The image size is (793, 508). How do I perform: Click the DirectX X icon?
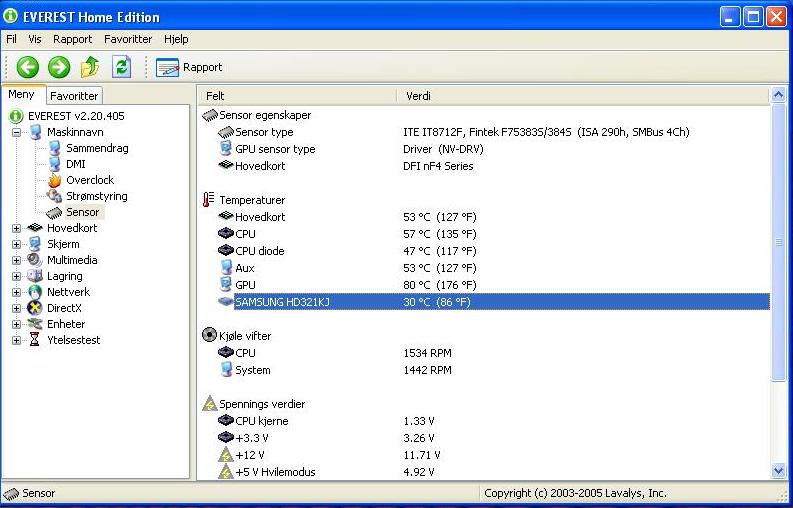point(35,308)
